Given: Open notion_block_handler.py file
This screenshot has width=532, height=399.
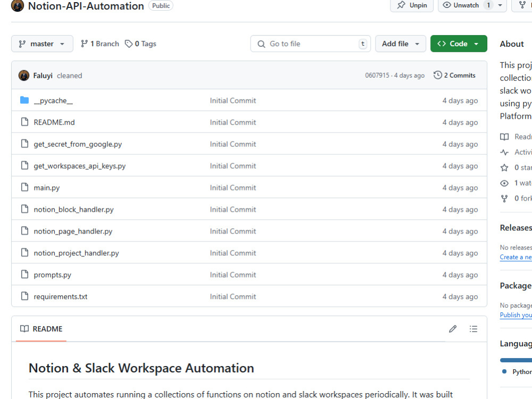Looking at the screenshot, I should [73, 209].
